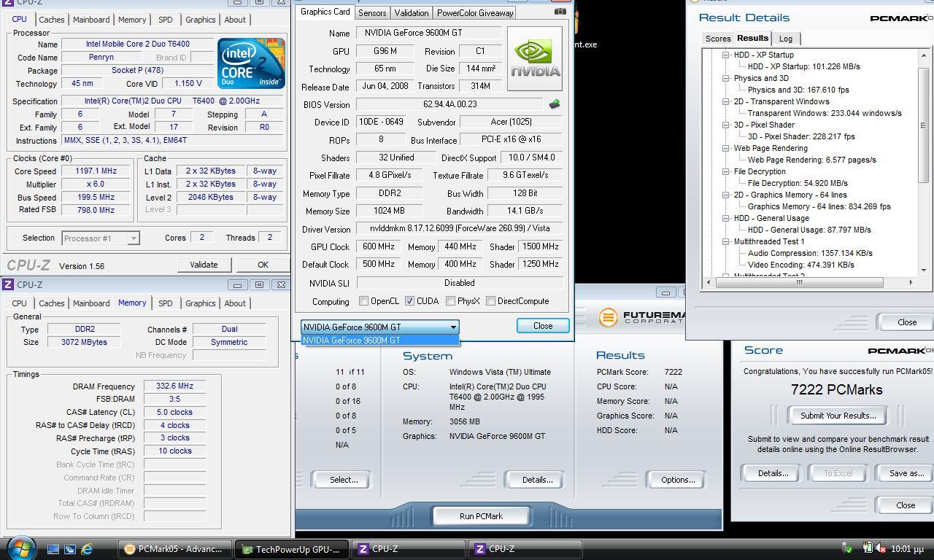
Task: Open the Windows Start orb
Action: pyautogui.click(x=20, y=548)
